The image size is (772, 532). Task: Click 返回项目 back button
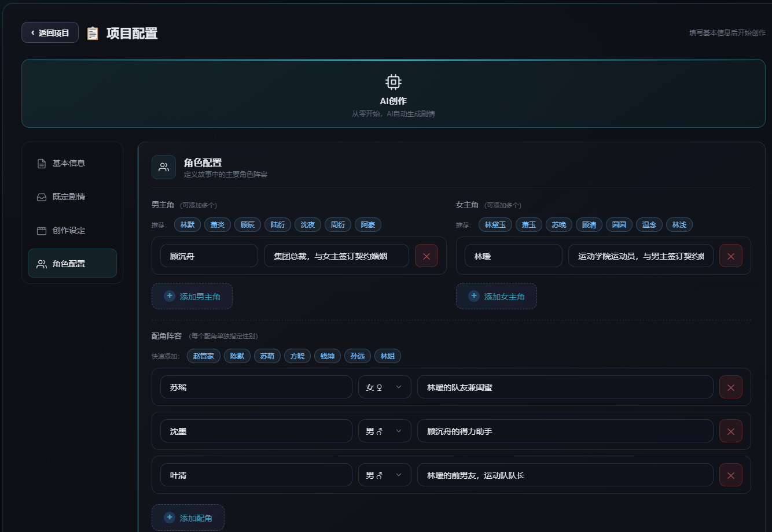50,32
